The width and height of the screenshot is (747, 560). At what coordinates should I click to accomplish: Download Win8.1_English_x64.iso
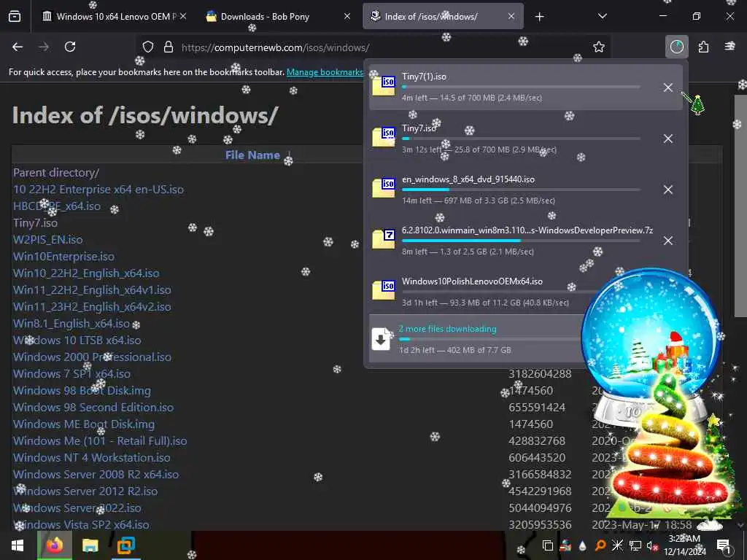pos(71,323)
